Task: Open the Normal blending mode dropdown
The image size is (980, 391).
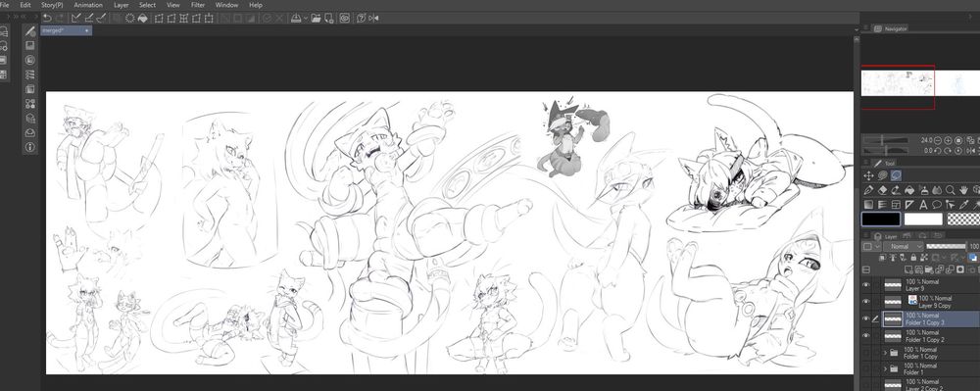Action: point(903,246)
